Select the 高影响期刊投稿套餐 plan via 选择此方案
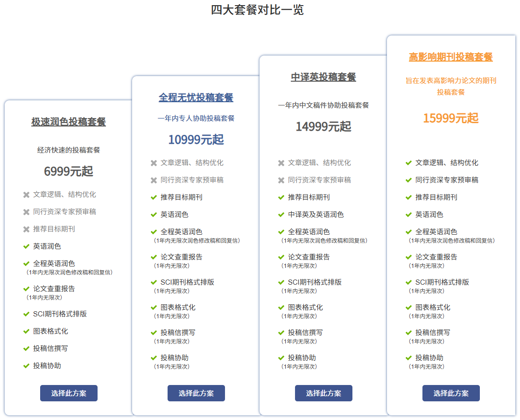520x420 pixels. (x=451, y=393)
